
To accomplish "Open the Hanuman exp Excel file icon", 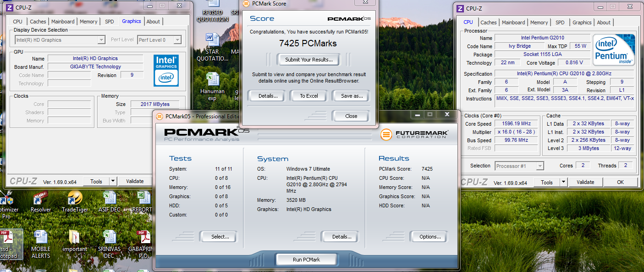I will 212,86.
